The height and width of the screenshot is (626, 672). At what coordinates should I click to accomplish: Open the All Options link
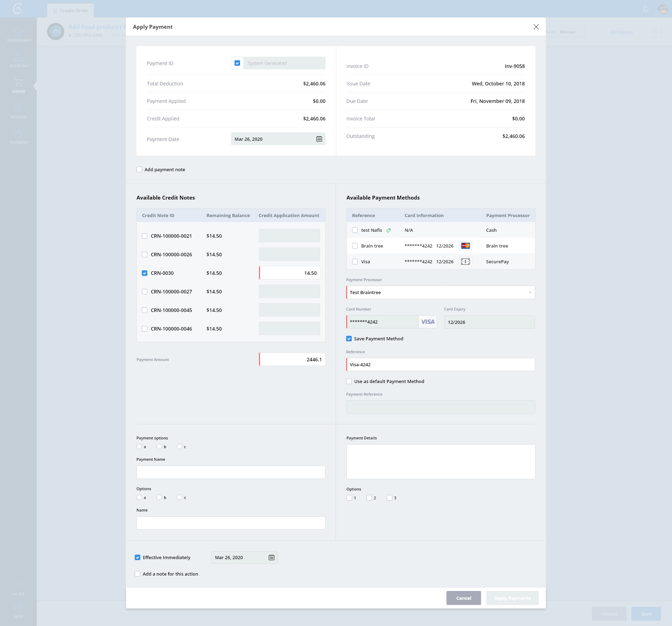621,32
